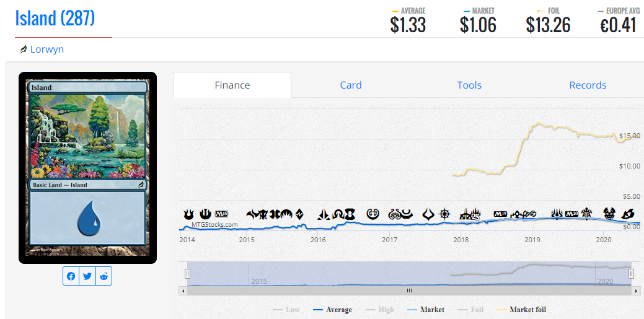Grab the right navigator range handle

tap(632, 273)
